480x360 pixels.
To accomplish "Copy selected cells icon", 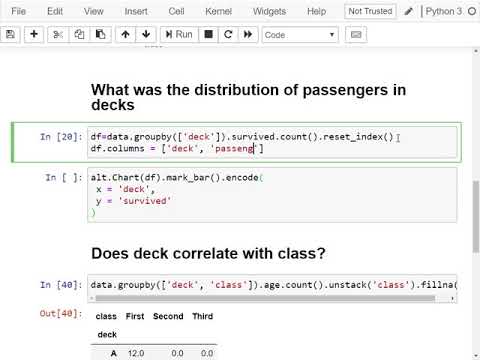I will [x=79, y=34].
